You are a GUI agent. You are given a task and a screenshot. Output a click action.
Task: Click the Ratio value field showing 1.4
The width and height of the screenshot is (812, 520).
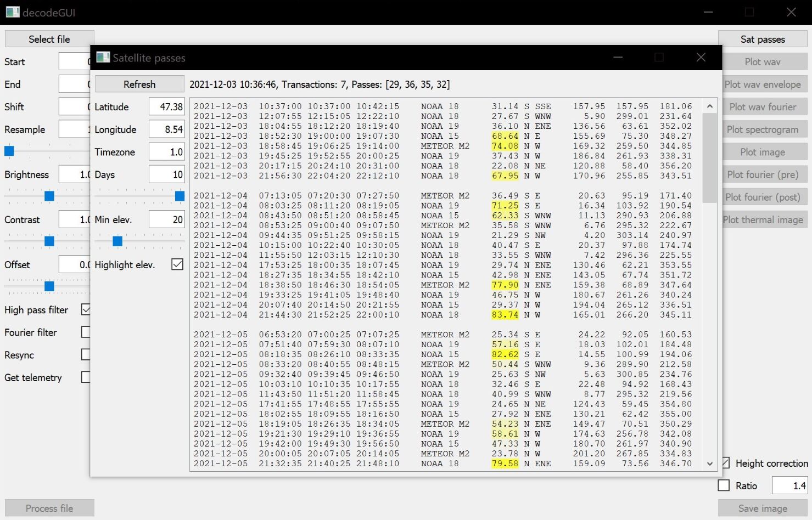(x=789, y=485)
